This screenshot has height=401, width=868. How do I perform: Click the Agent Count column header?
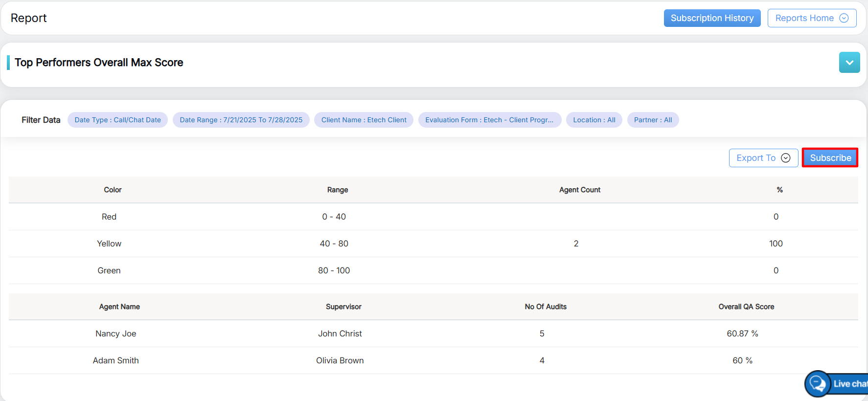[579, 190]
